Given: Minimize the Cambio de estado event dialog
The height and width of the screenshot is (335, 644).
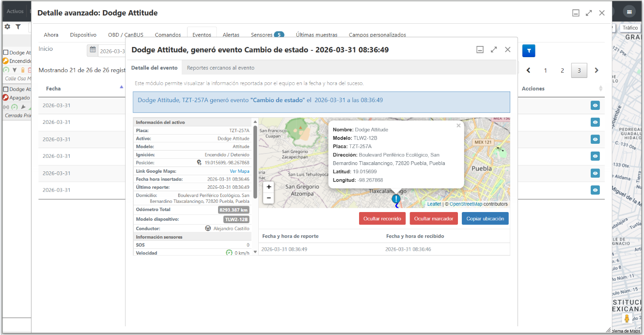Looking at the screenshot, I should (x=480, y=49).
